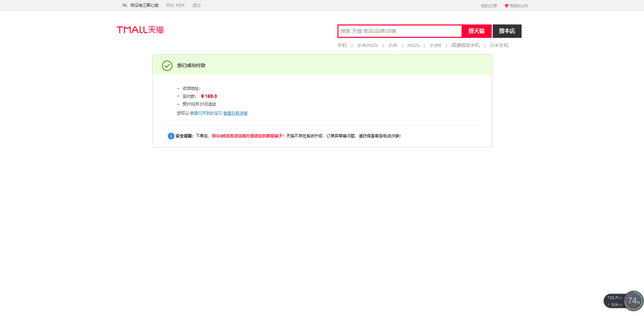644x316 pixels.
Task: Click the 退出 logout link
Action: pos(196,5)
